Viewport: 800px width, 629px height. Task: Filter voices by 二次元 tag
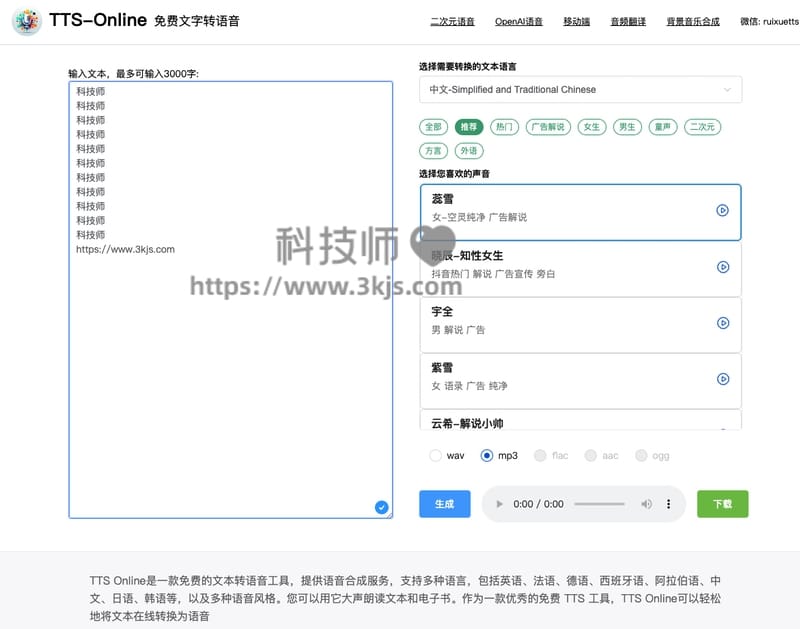[x=703, y=127]
